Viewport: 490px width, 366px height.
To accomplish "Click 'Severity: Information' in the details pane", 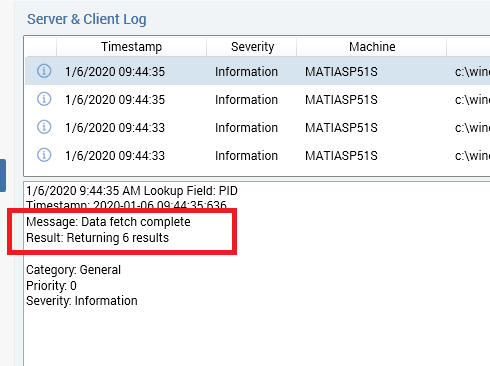I will tap(82, 301).
